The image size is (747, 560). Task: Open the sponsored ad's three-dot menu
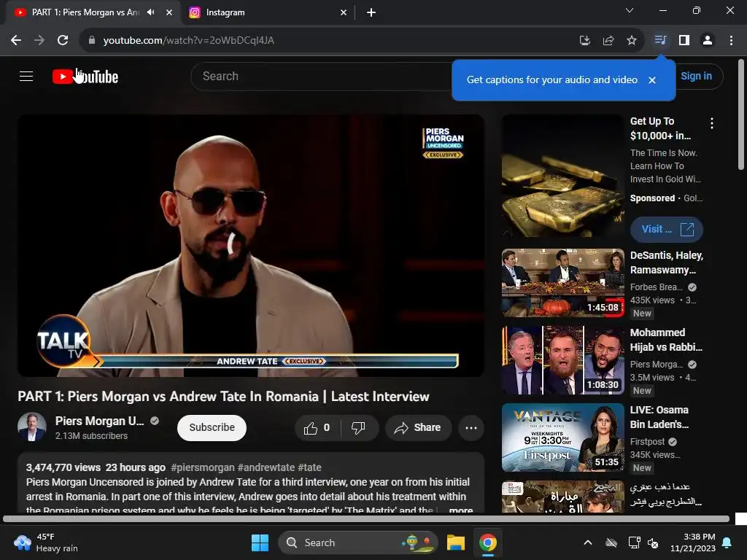(712, 124)
